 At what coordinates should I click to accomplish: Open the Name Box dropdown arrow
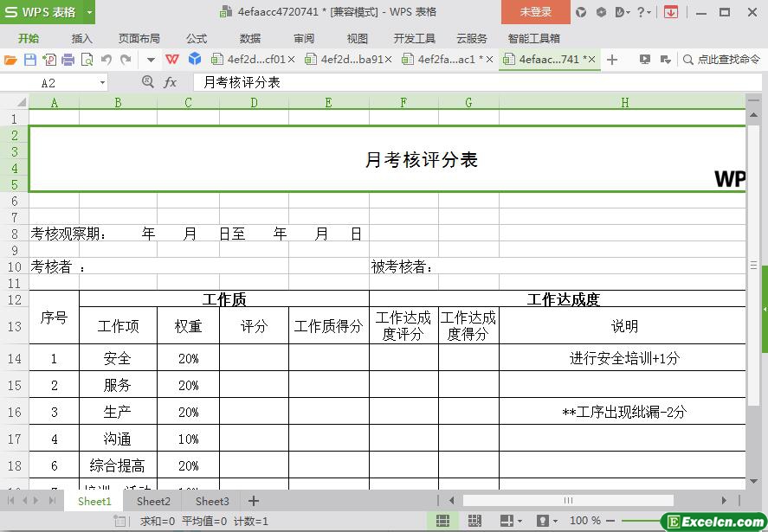point(102,83)
